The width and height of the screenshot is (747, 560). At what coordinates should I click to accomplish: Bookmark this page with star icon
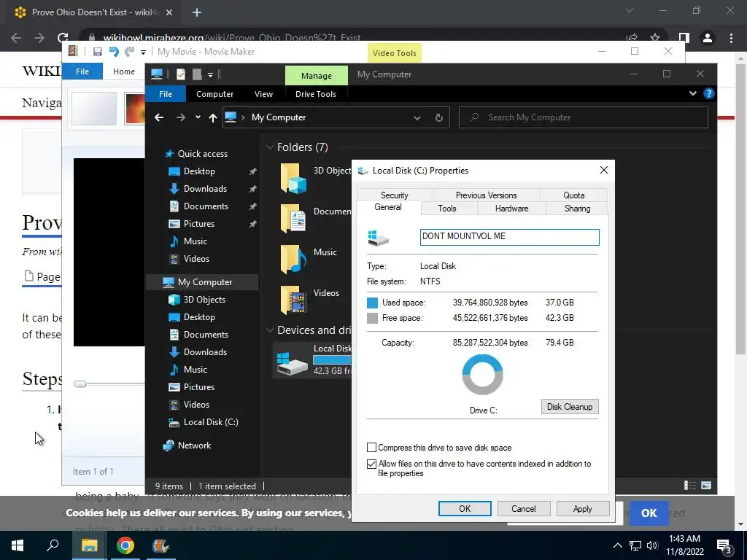coord(655,38)
